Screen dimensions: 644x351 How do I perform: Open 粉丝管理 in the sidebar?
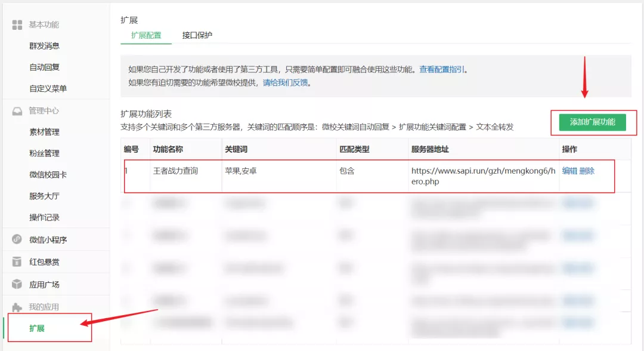(44, 153)
